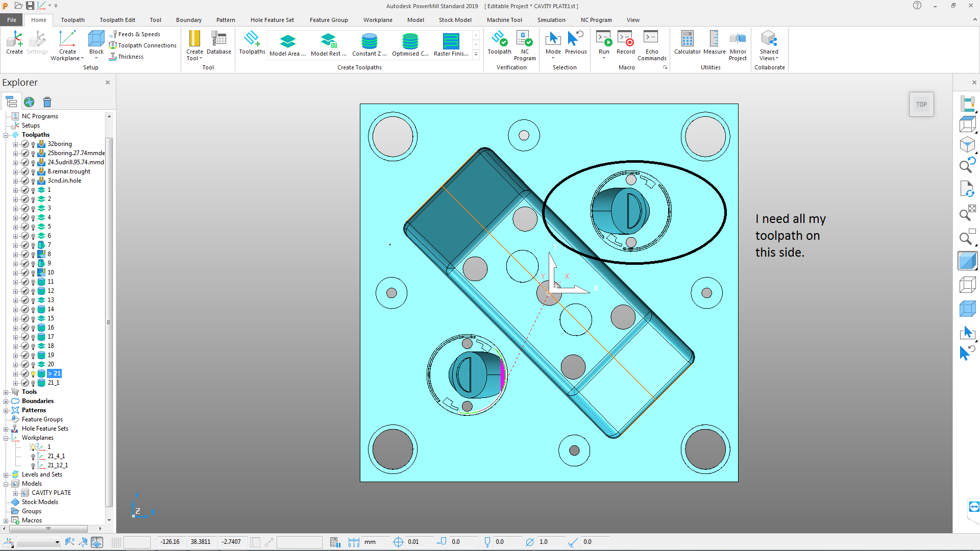Open the Machine Tool menu tab
980x551 pixels.
pos(504,20)
